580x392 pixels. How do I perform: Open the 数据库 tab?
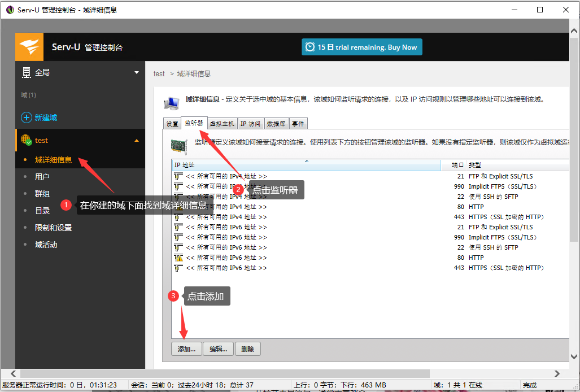click(x=276, y=123)
